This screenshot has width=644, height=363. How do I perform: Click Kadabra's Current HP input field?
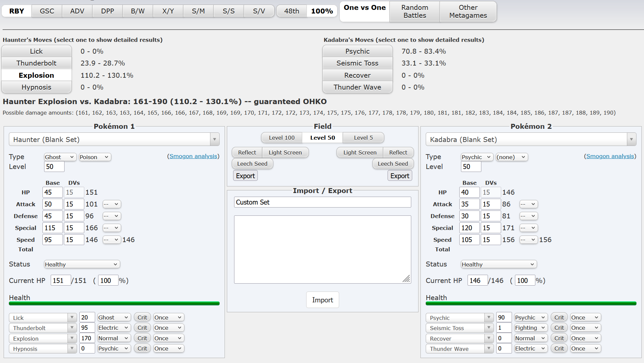(477, 280)
